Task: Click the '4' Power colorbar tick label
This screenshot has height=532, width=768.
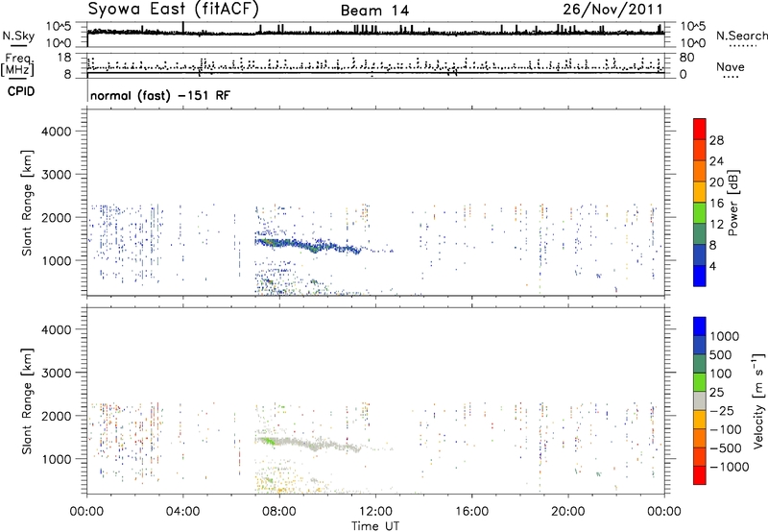Action: [x=713, y=267]
